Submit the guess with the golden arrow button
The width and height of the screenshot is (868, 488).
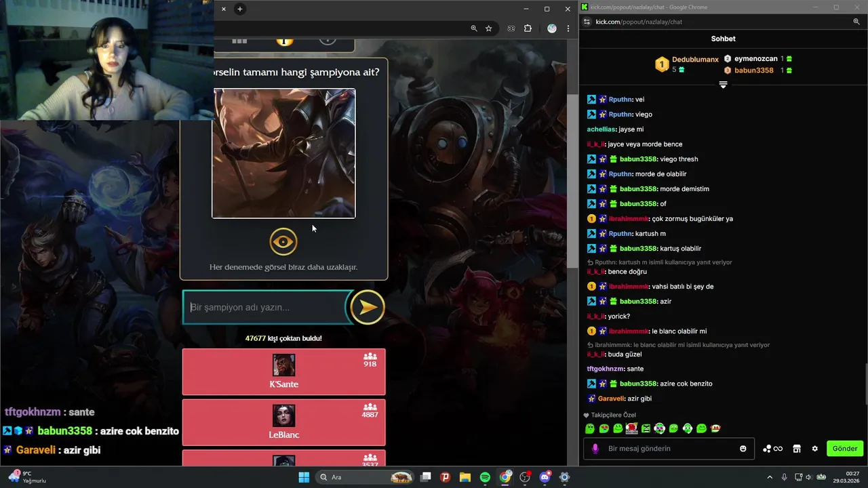368,307
